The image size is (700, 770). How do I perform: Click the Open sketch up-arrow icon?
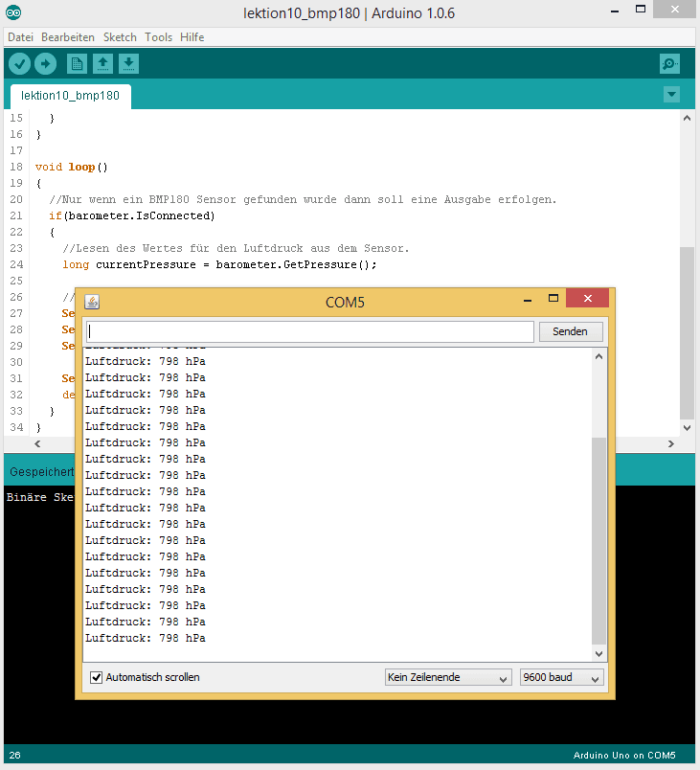coord(102,64)
